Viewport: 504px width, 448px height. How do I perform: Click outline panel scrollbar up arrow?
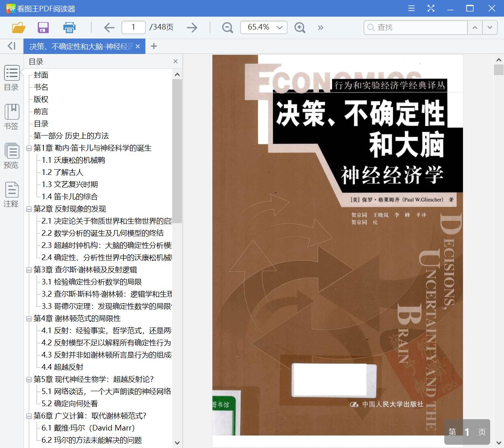[x=177, y=74]
